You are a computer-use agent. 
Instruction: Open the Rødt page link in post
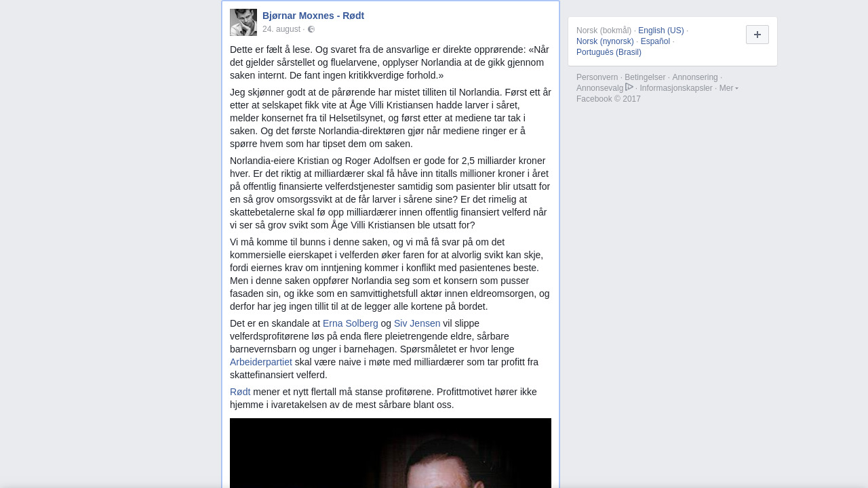(x=240, y=392)
